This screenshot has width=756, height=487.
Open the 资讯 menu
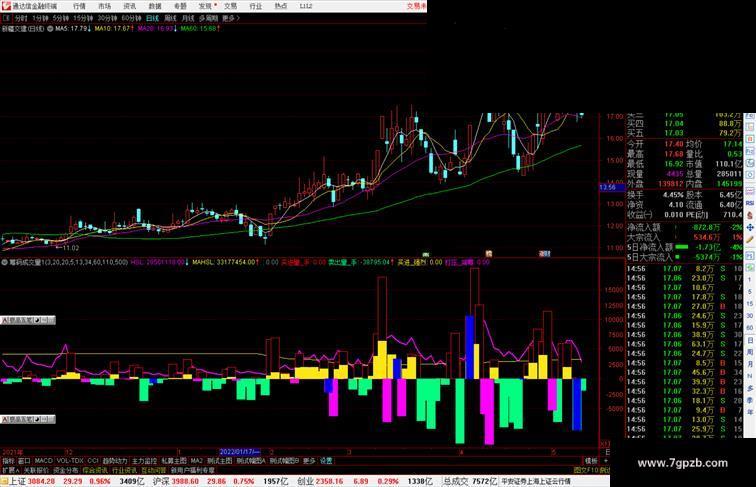[129, 6]
